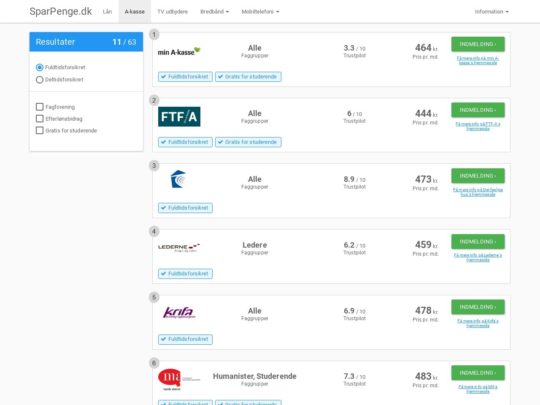Follow the more info link for Krifa
This screenshot has height=405, width=540.
point(478,323)
